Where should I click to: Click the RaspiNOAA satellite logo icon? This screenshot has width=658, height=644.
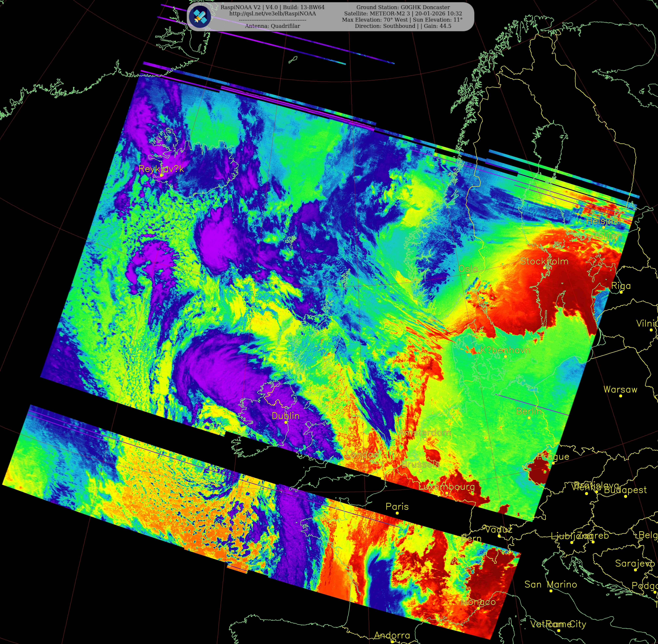point(200,16)
